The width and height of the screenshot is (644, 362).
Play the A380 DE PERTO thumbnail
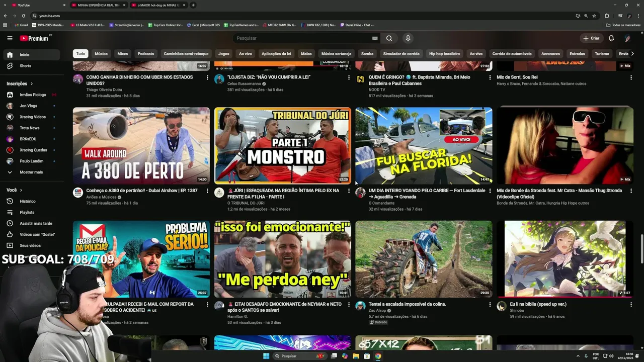coord(141,145)
